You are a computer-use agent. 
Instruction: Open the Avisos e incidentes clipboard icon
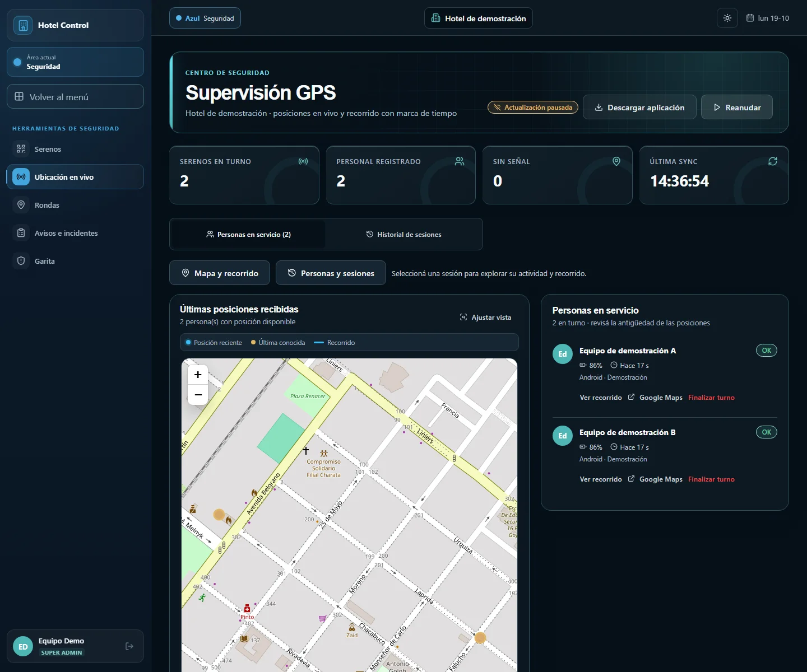21,233
